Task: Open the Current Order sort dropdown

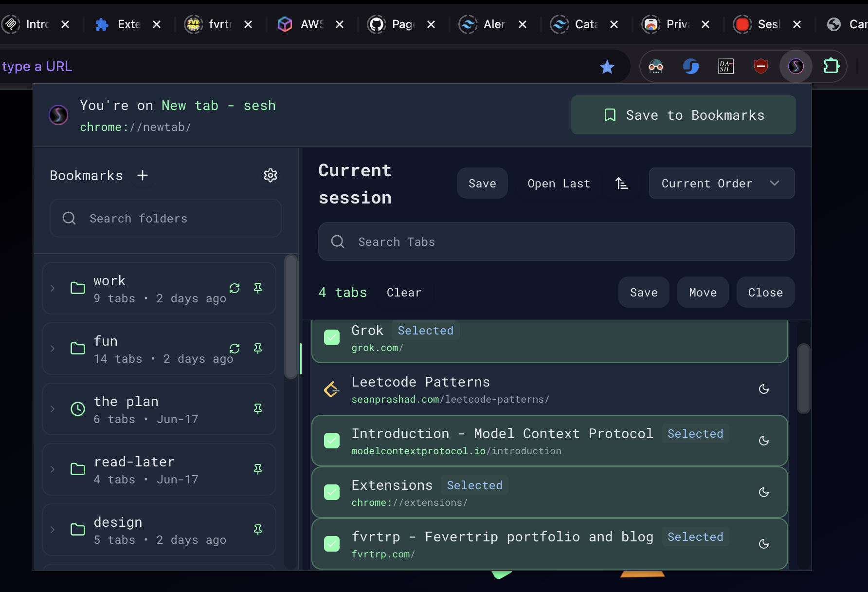Action: [x=722, y=183]
